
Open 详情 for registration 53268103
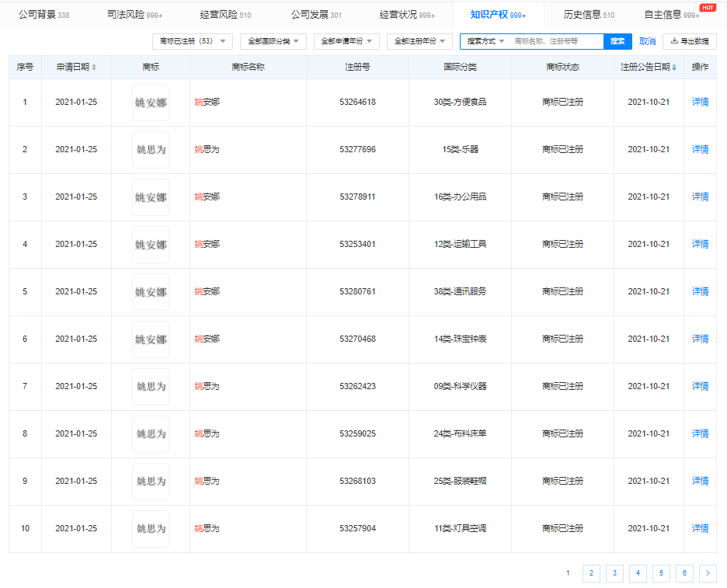[x=700, y=481]
